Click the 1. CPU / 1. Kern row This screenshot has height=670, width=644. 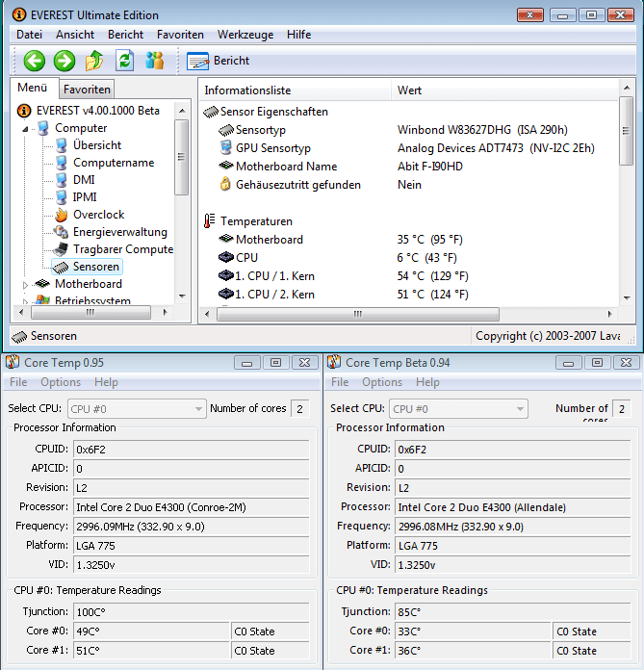click(409, 276)
